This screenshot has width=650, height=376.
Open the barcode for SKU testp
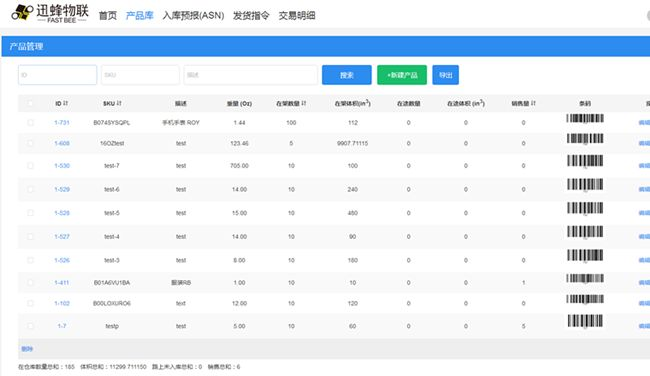click(x=585, y=322)
